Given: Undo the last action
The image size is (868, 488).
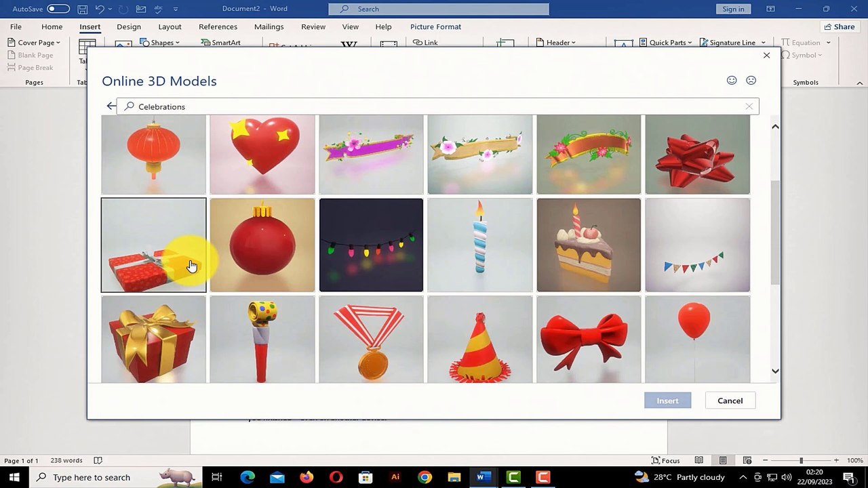Looking at the screenshot, I should point(100,9).
